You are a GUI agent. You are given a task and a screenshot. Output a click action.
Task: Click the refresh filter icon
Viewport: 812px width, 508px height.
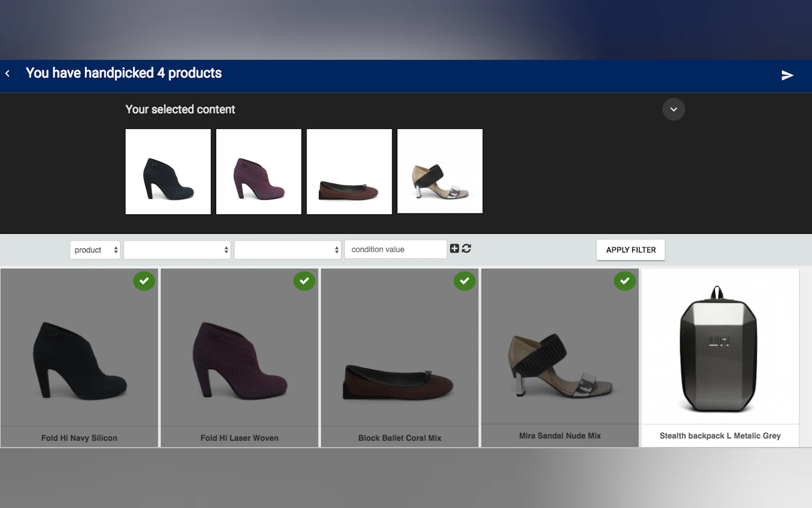point(466,248)
